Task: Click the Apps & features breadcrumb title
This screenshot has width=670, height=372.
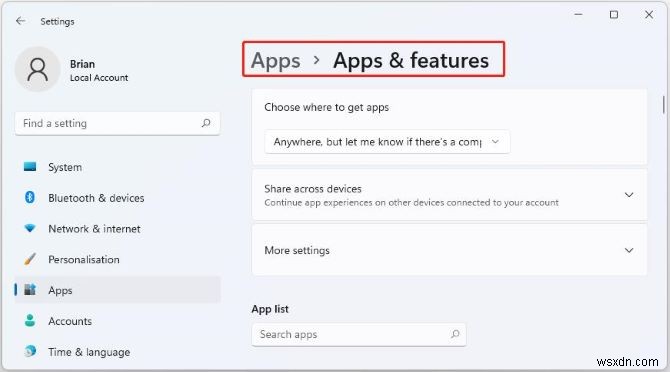Action: (x=411, y=60)
